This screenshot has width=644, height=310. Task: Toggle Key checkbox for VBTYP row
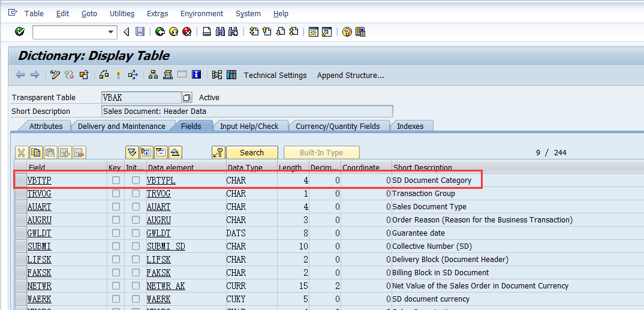pyautogui.click(x=116, y=180)
